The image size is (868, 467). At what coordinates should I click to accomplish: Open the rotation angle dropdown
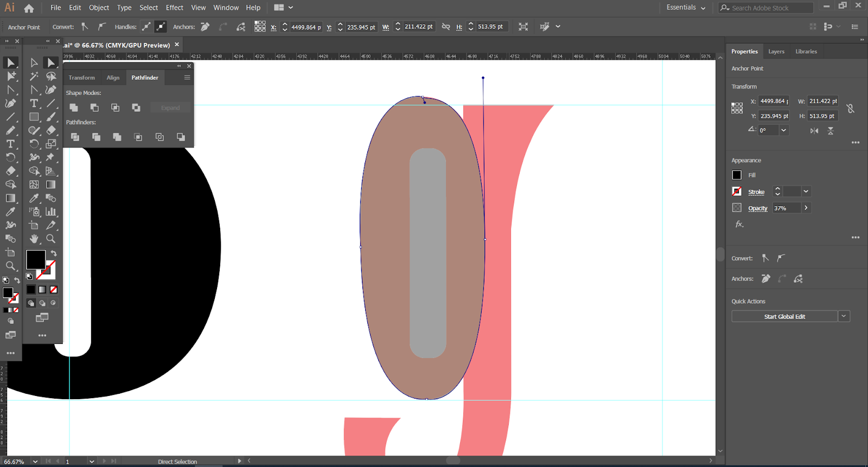(x=783, y=130)
